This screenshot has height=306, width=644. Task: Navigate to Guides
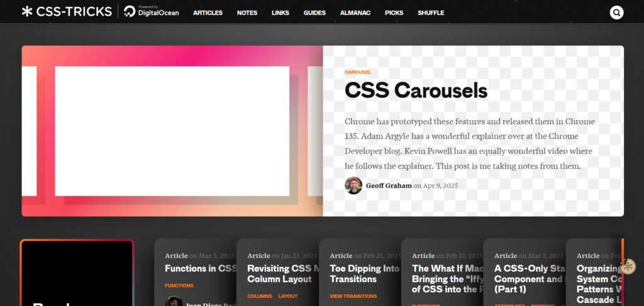[x=314, y=13]
